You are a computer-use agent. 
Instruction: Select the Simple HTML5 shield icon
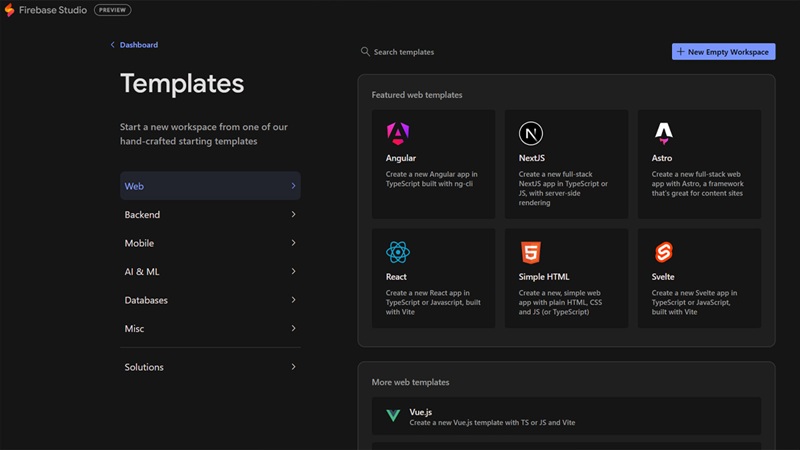click(530, 252)
